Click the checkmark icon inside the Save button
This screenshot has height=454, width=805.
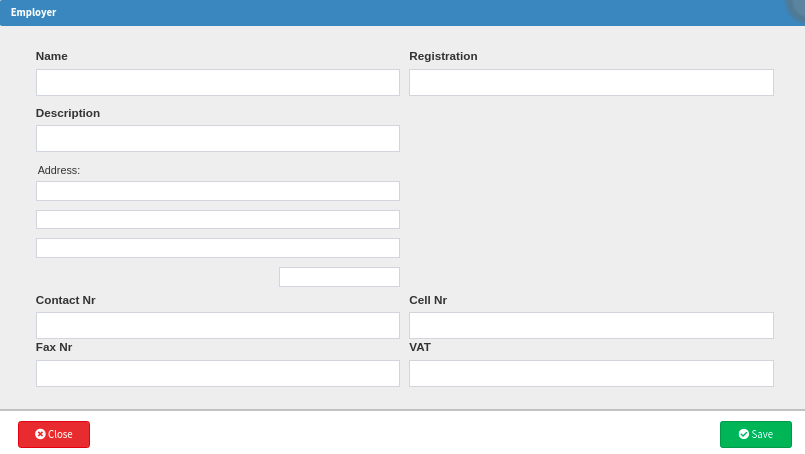click(743, 434)
